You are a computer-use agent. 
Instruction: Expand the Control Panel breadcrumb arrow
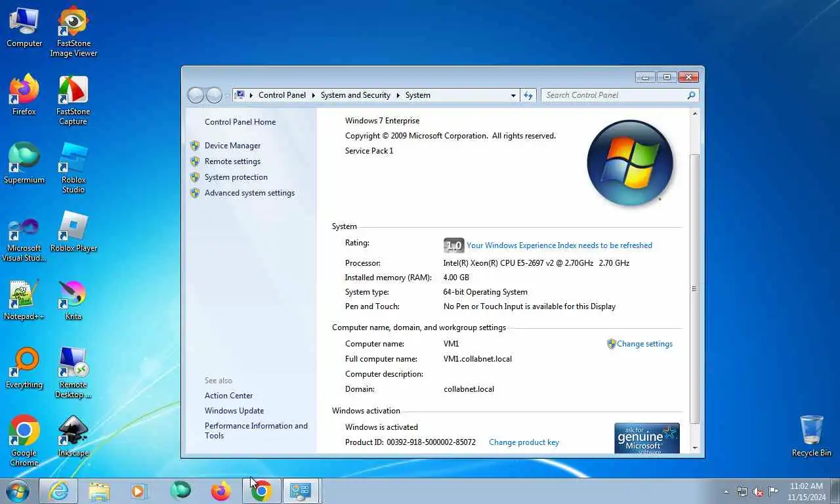[312, 95]
